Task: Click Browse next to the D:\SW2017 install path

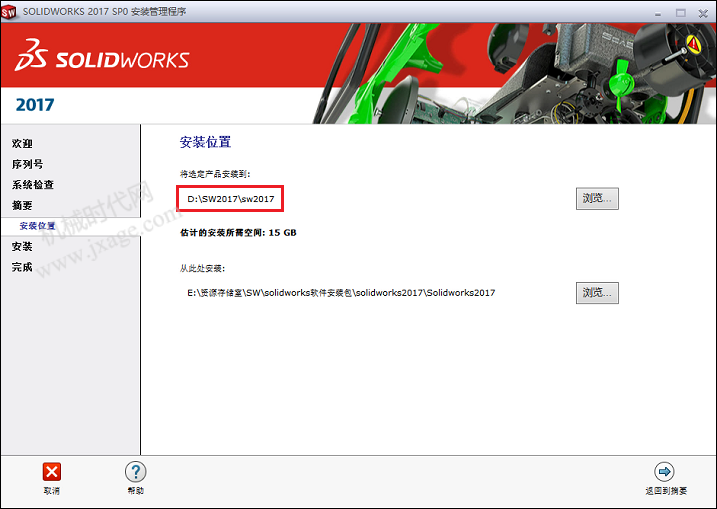Action: point(597,198)
